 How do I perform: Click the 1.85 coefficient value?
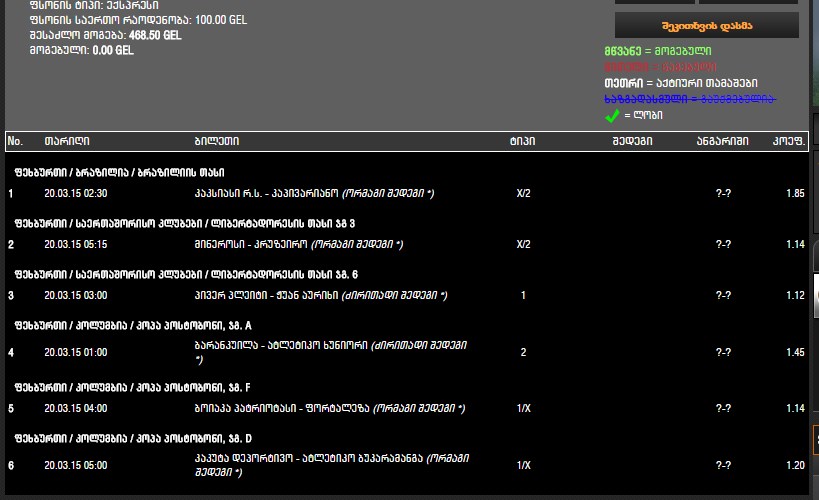pyautogui.click(x=795, y=193)
